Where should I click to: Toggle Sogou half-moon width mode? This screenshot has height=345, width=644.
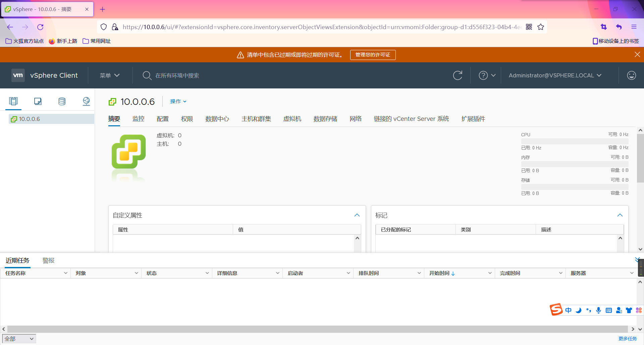[x=579, y=310]
